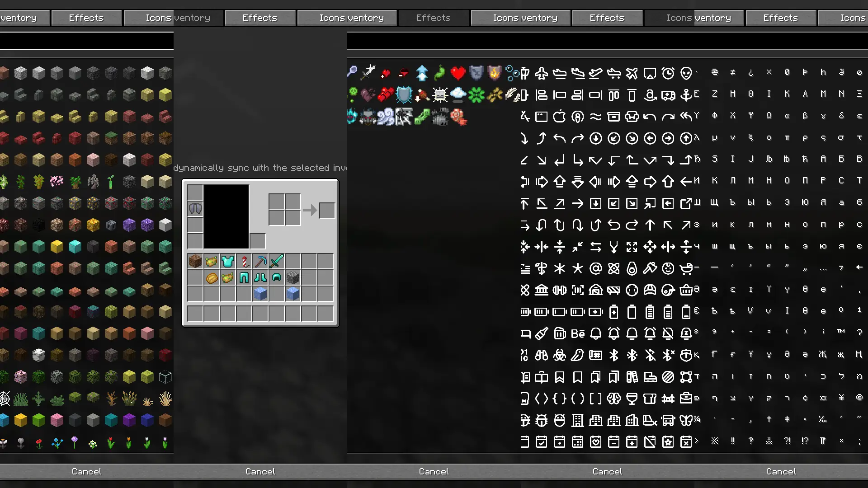This screenshot has width=868, height=488.
Task: Switch to the dimmed Icons tab
Action: (670, 18)
